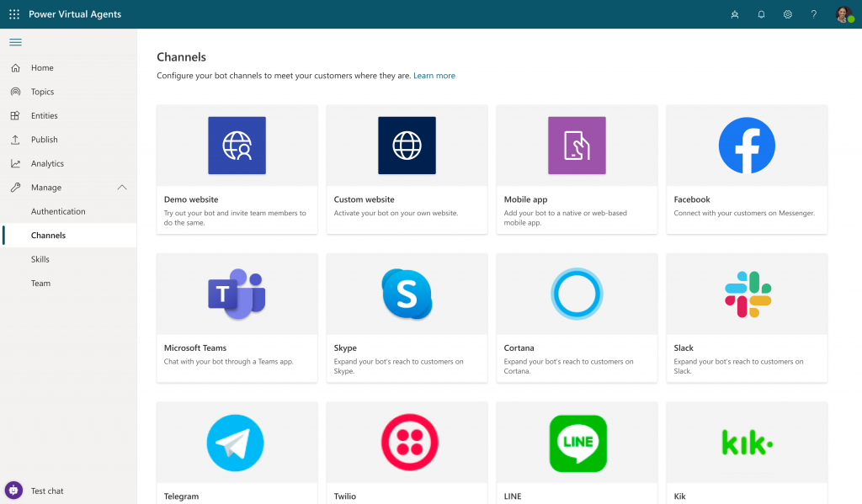
Task: Open the Kik channel title
Action: (x=679, y=496)
